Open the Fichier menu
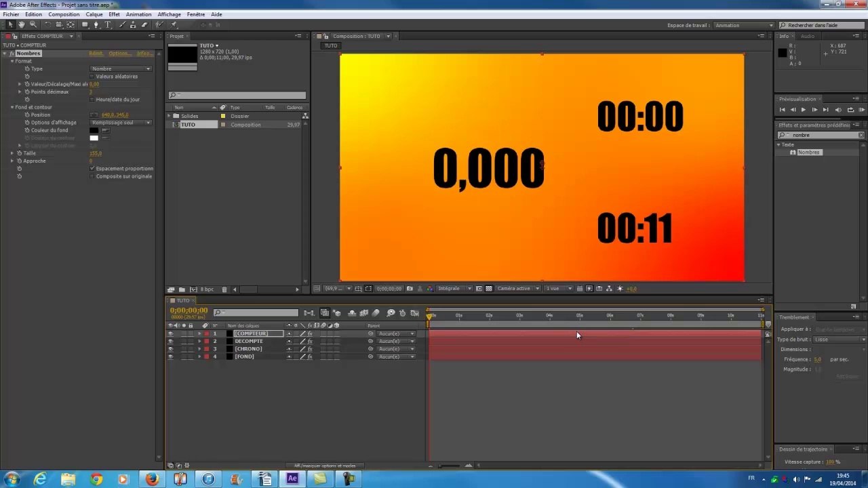Image resolution: width=868 pixels, height=488 pixels. point(11,14)
